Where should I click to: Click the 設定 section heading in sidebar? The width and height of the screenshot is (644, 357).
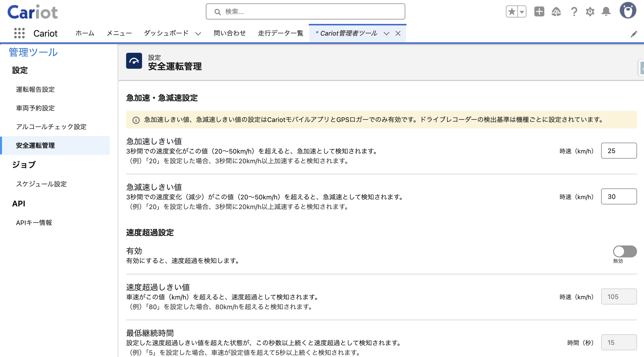[x=20, y=70]
